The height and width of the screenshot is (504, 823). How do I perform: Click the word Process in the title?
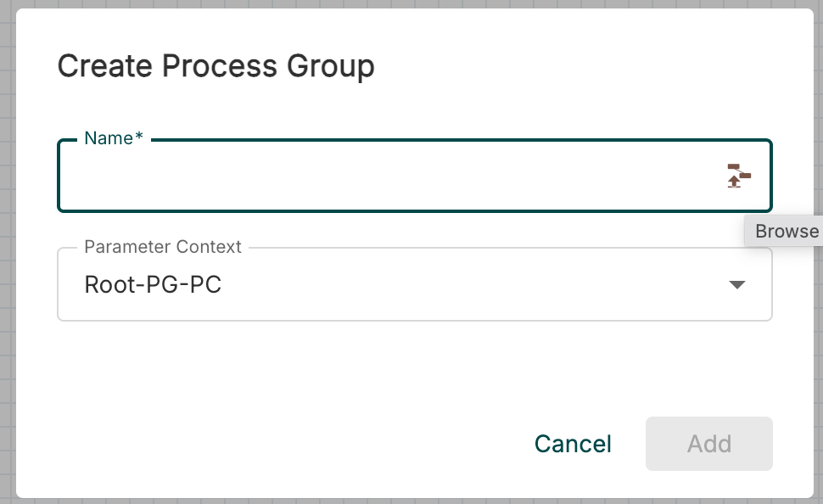click(215, 66)
